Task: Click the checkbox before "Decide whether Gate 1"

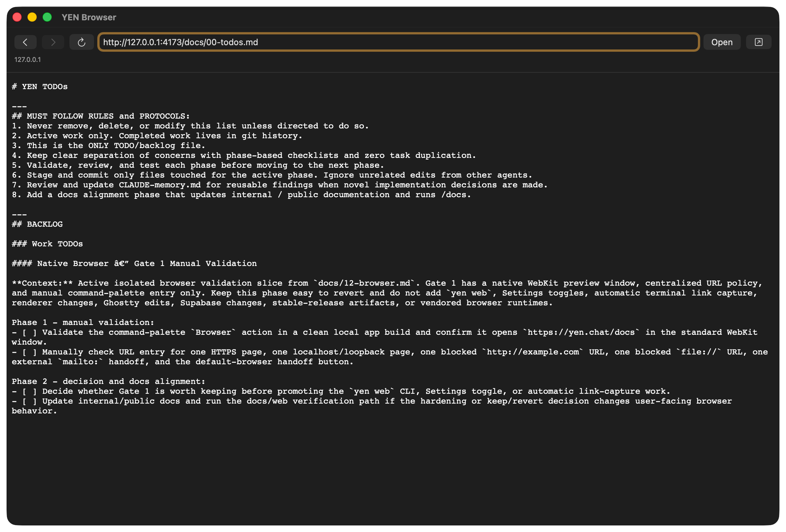Action: [29, 391]
